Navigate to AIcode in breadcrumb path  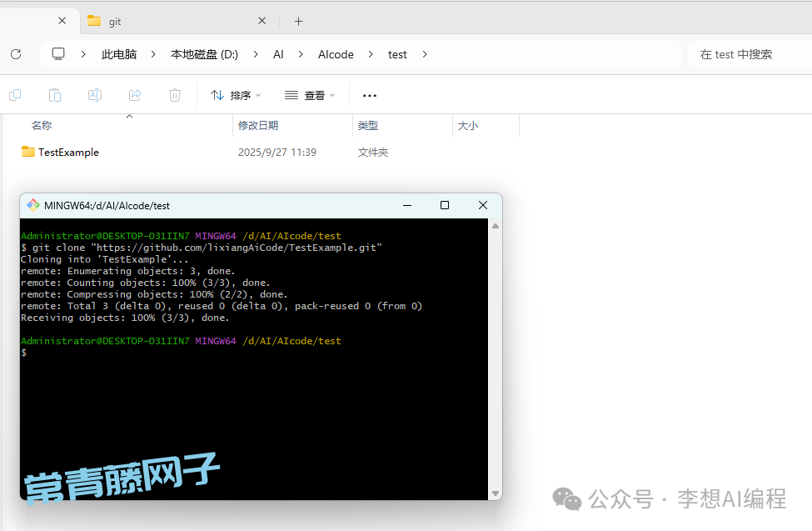[336, 54]
